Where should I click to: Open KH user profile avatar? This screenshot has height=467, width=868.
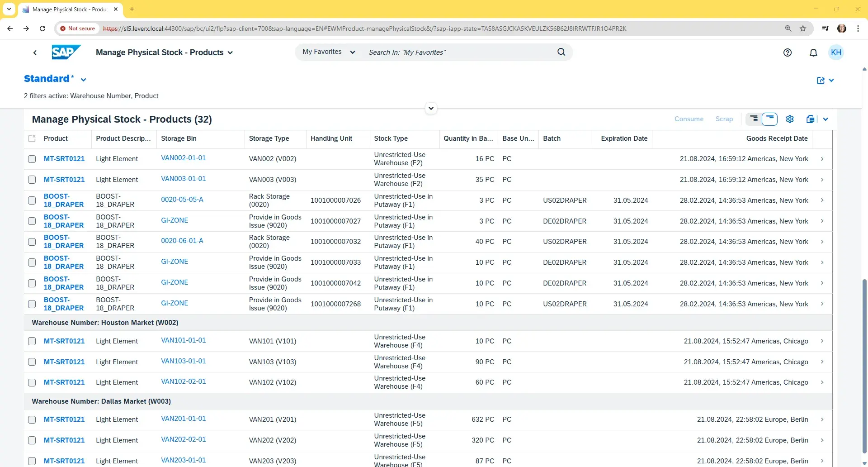coord(836,52)
